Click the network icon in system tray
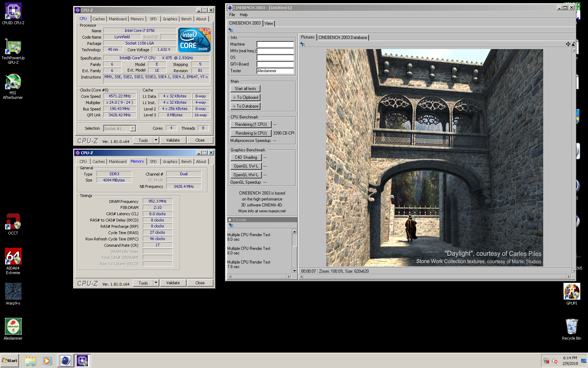This screenshot has width=588, height=368. [x=546, y=361]
